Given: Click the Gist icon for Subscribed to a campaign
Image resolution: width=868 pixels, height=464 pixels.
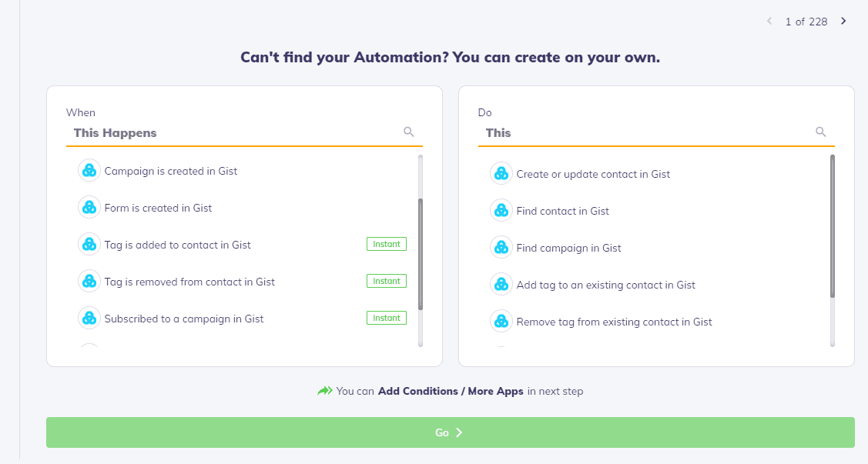Looking at the screenshot, I should point(89,318).
